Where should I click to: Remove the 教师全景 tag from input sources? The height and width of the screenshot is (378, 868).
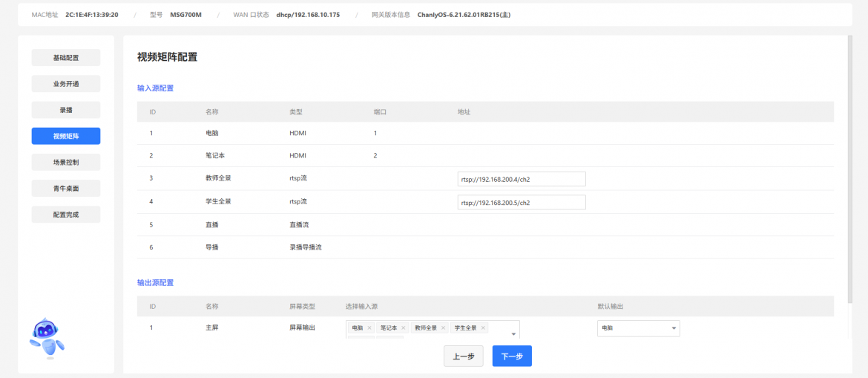(x=444, y=328)
